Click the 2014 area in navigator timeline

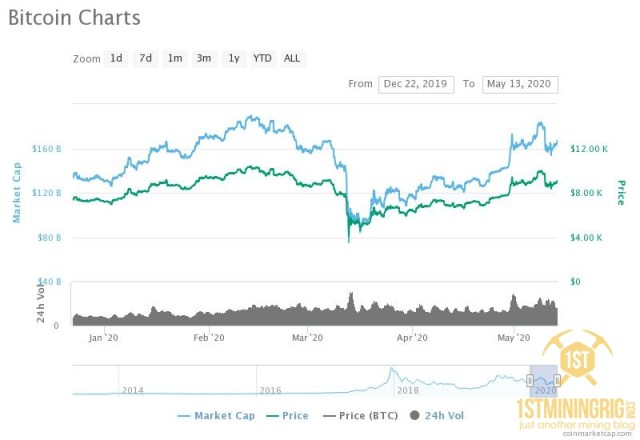pyautogui.click(x=132, y=388)
